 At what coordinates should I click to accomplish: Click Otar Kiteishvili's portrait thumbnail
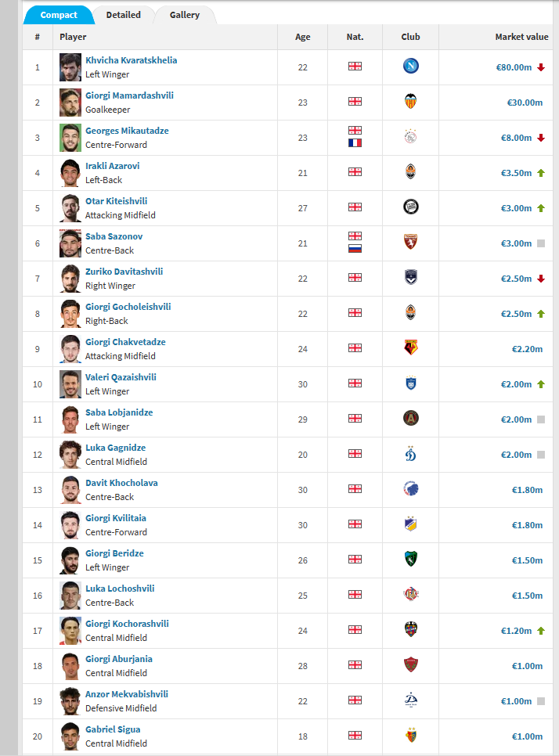70,208
